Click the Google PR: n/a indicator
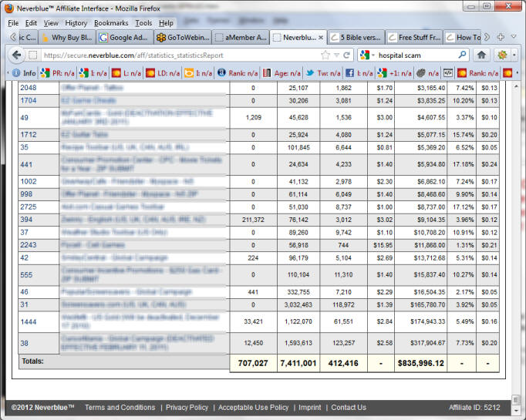The width and height of the screenshot is (526, 420). [57, 73]
